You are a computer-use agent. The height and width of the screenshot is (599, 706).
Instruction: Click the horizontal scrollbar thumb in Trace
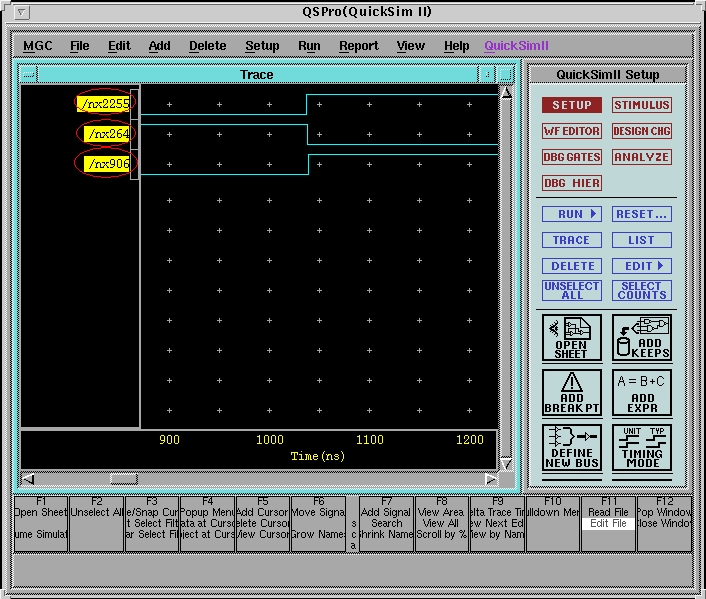coord(123,479)
